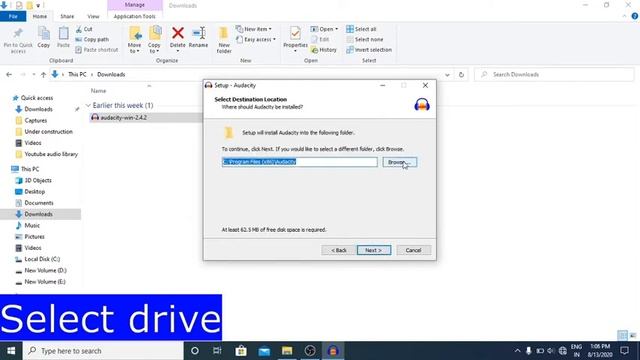Open Explorer help question mark icon

click(x=635, y=16)
